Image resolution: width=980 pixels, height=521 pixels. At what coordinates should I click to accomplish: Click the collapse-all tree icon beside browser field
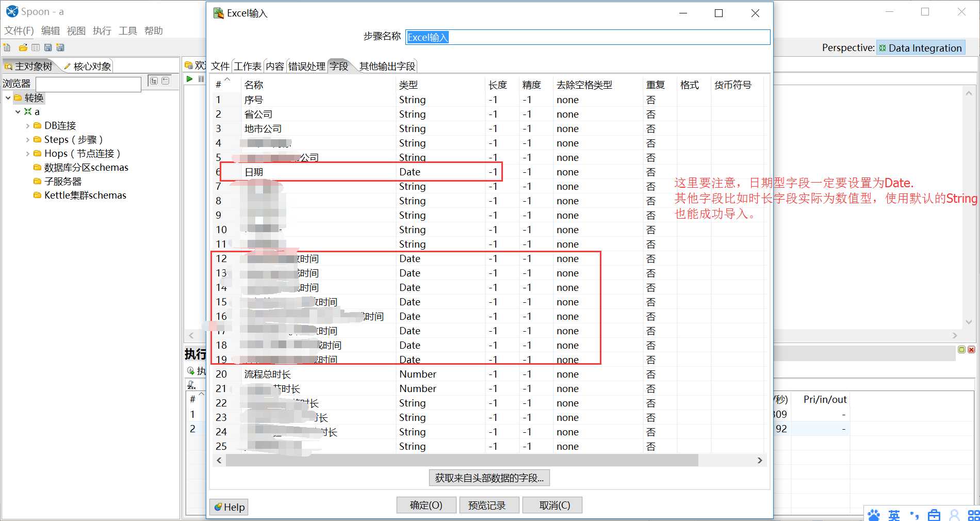pos(166,80)
